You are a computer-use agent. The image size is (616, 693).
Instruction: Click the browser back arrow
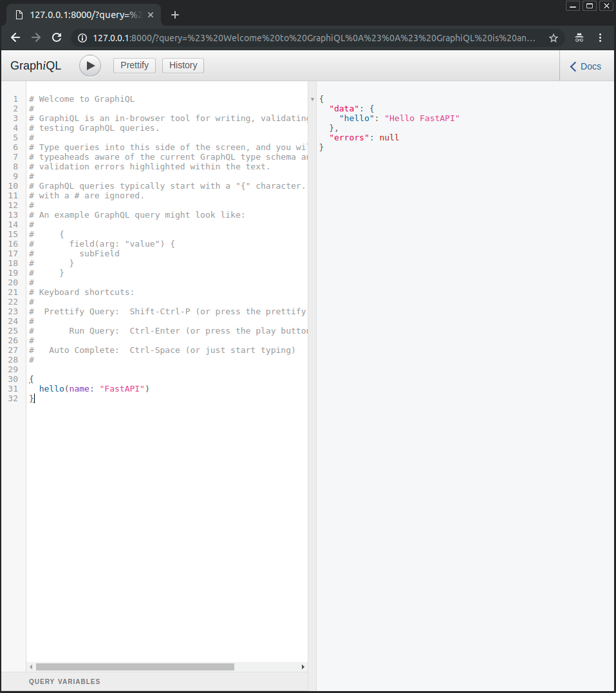15,38
